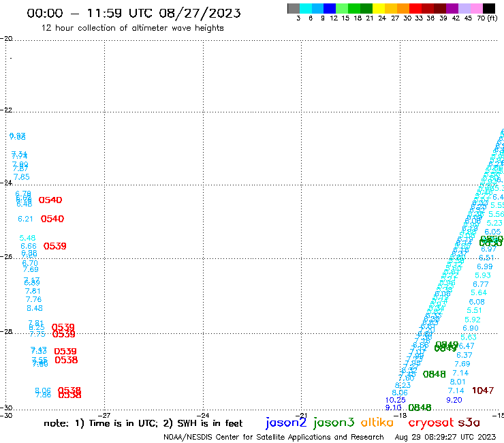Click the red 0538 time beside 7.55

66,360
